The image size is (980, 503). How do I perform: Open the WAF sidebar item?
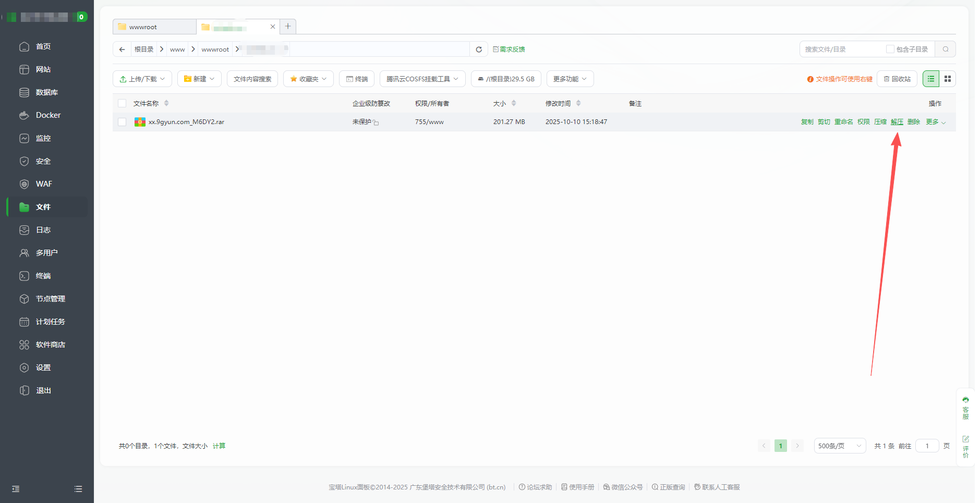click(x=44, y=184)
